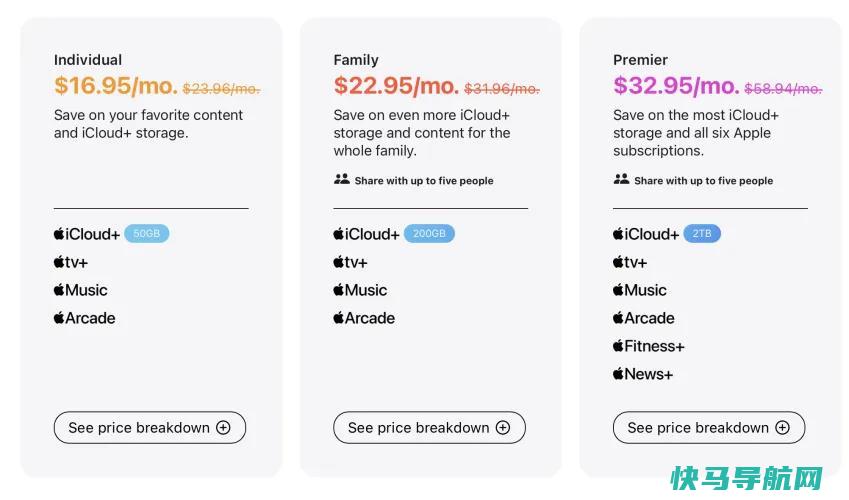Click the 50GB storage badge
The width and height of the screenshot is (849, 500).
(147, 233)
